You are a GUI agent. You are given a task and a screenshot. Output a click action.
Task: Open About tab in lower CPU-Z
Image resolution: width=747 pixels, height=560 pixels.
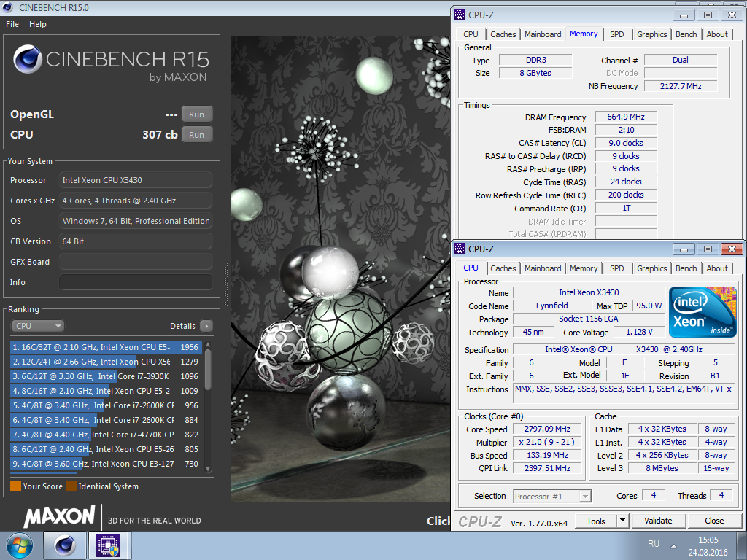tap(717, 268)
